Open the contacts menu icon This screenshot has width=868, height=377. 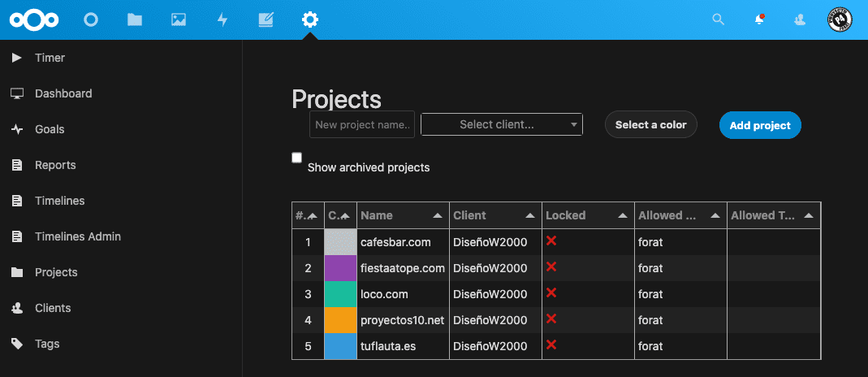pos(800,19)
